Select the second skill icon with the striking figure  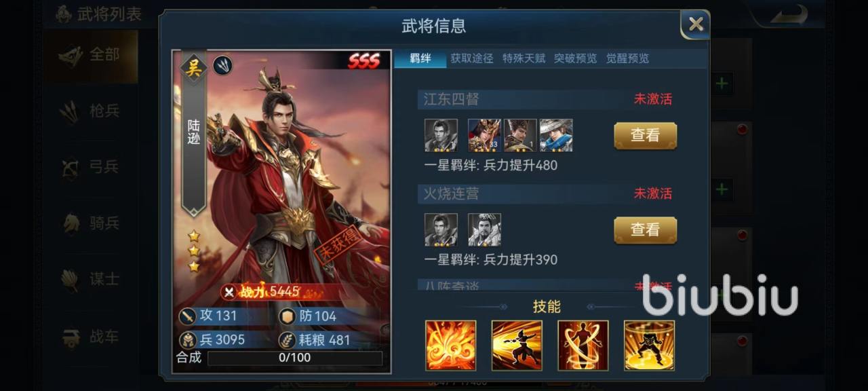coord(517,346)
